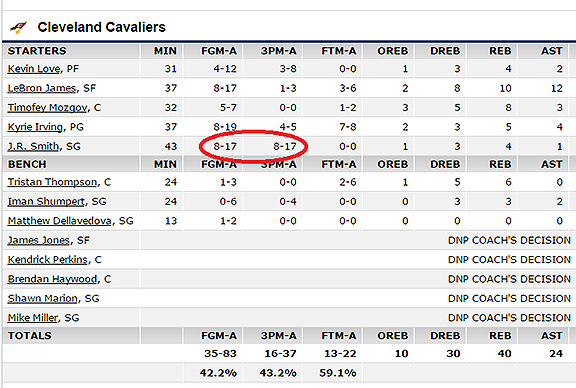Image resolution: width=576 pixels, height=388 pixels.
Task: Select Brendan Haywood name link
Action: pos(53,279)
